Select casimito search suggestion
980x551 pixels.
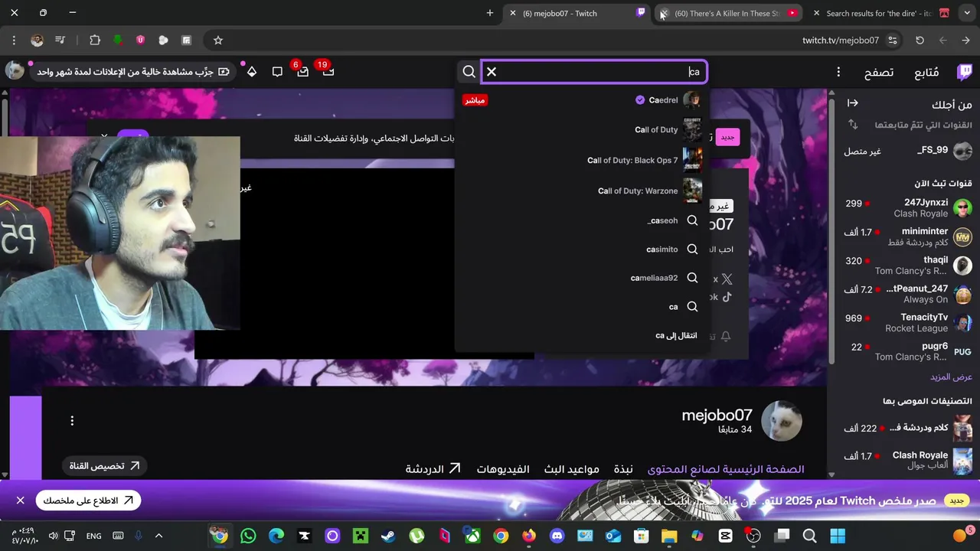(582, 249)
